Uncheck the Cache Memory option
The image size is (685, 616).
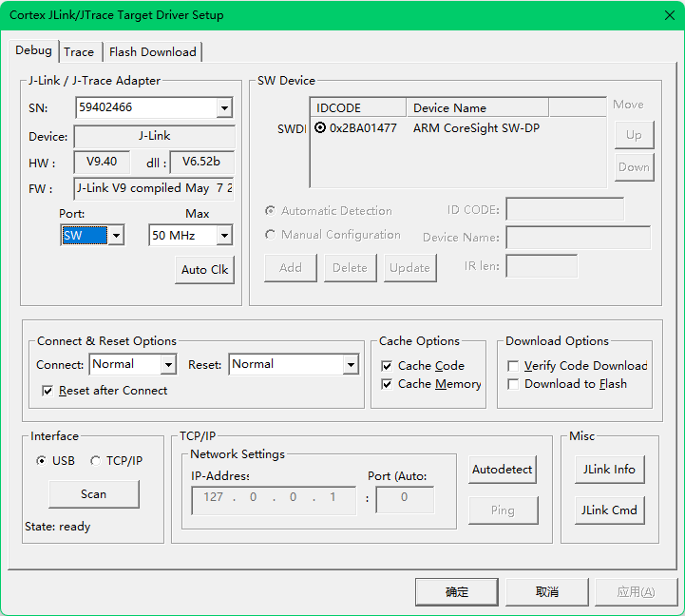tap(387, 384)
